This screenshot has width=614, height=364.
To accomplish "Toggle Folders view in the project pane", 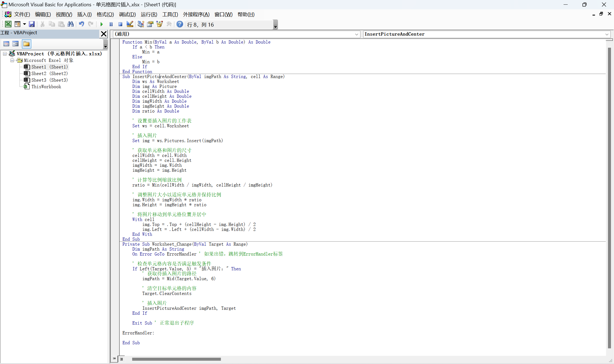I will tap(26, 44).
